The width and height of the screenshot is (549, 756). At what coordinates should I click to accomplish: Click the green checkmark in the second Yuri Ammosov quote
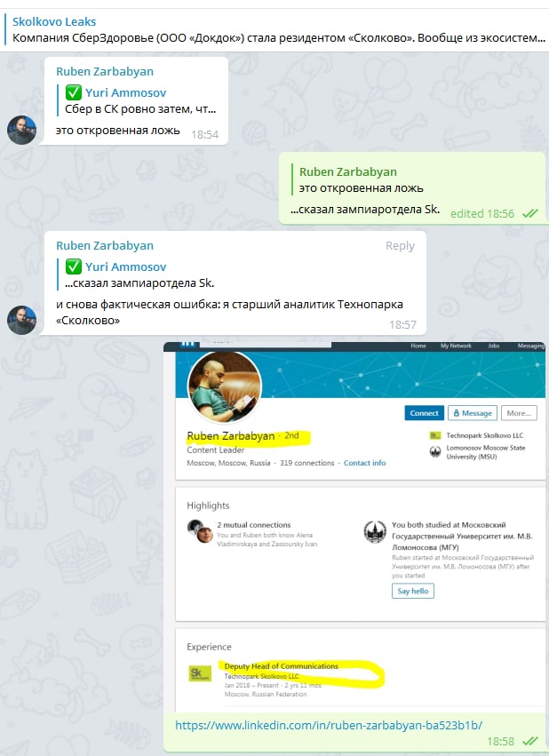pyautogui.click(x=73, y=267)
